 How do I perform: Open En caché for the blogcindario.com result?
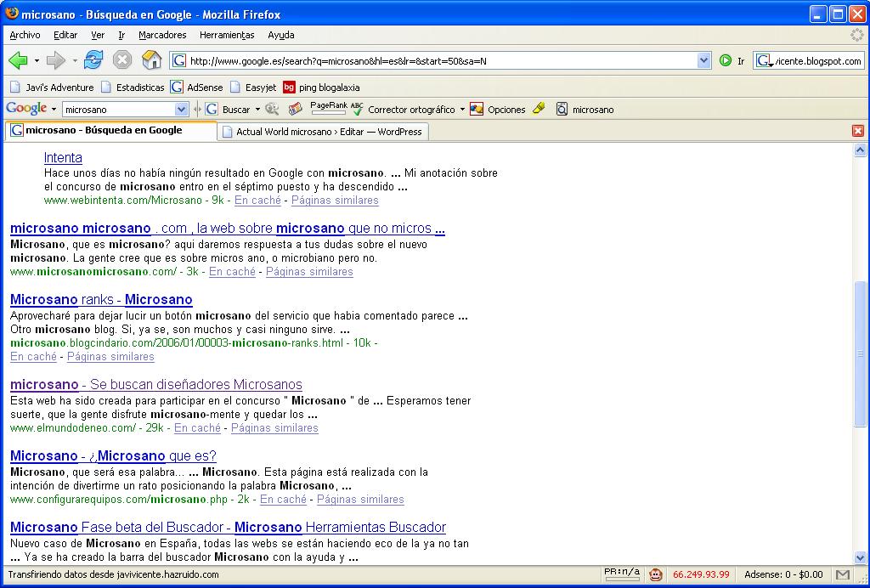(33, 357)
